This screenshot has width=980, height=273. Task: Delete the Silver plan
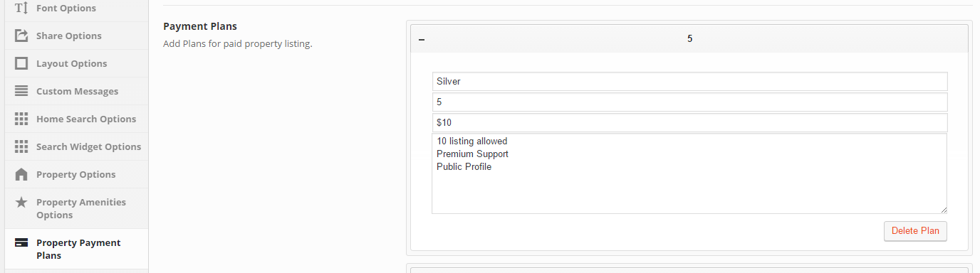pos(915,231)
